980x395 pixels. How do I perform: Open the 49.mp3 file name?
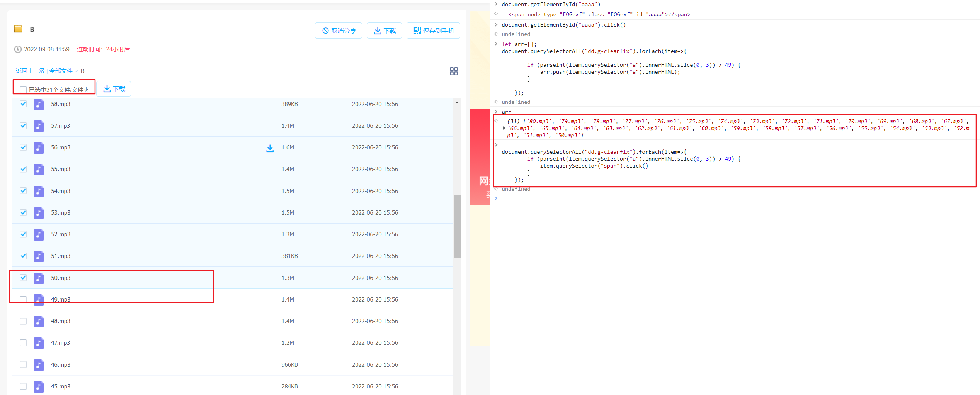61,300
